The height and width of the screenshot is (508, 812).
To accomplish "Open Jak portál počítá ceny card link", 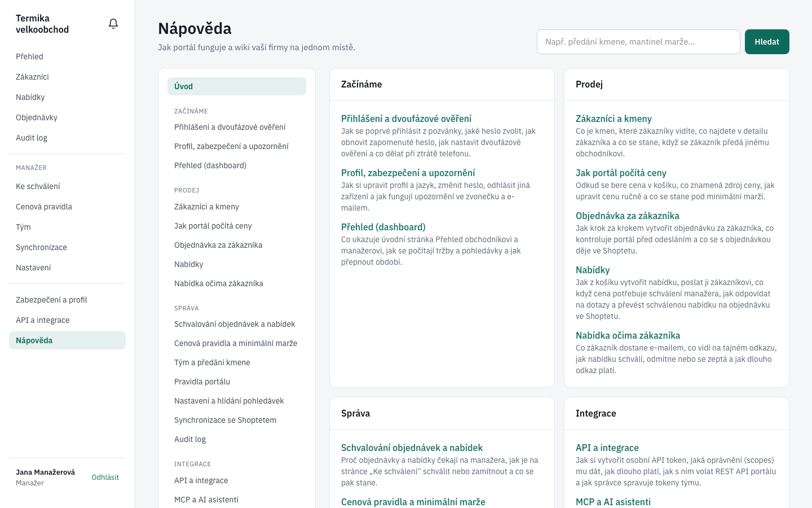I will [x=621, y=173].
